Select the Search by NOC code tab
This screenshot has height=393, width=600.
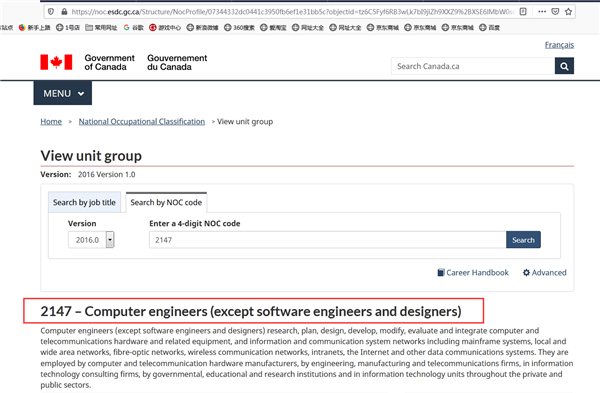click(x=166, y=202)
